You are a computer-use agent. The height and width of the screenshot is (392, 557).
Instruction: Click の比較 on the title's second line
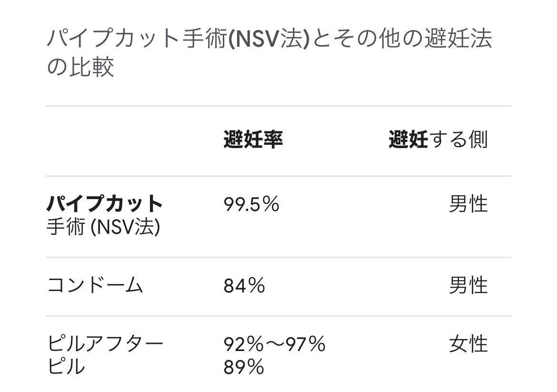pos(80,67)
